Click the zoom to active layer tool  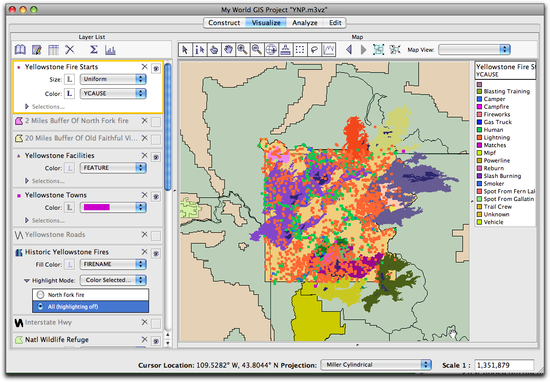click(286, 49)
